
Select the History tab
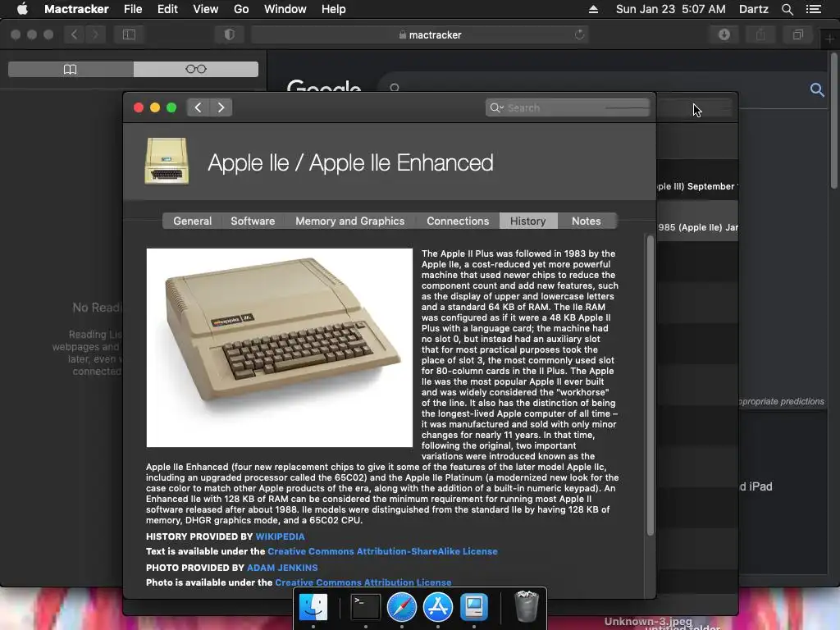click(x=528, y=221)
